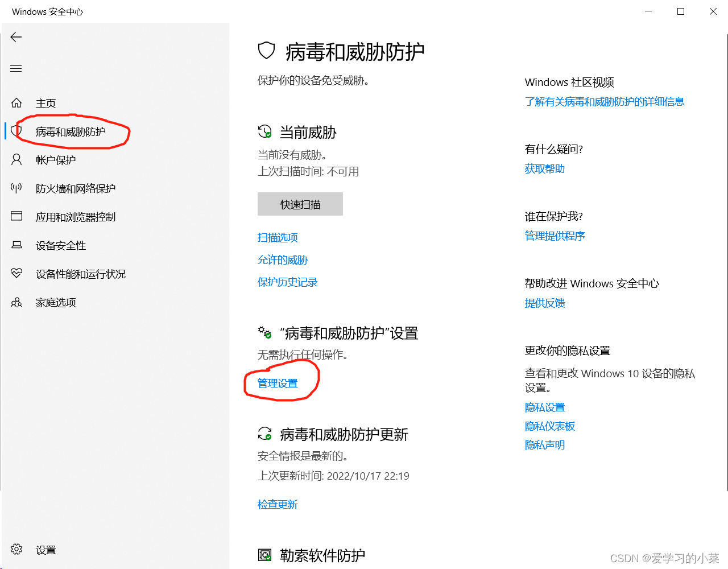Click the 管理提供程序 link

point(555,236)
